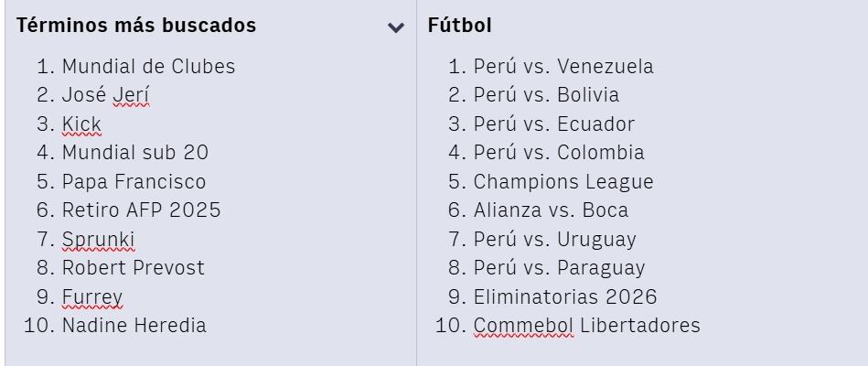Click the Términos más buscados heading
Image resolution: width=868 pixels, height=366 pixels.
point(136,26)
